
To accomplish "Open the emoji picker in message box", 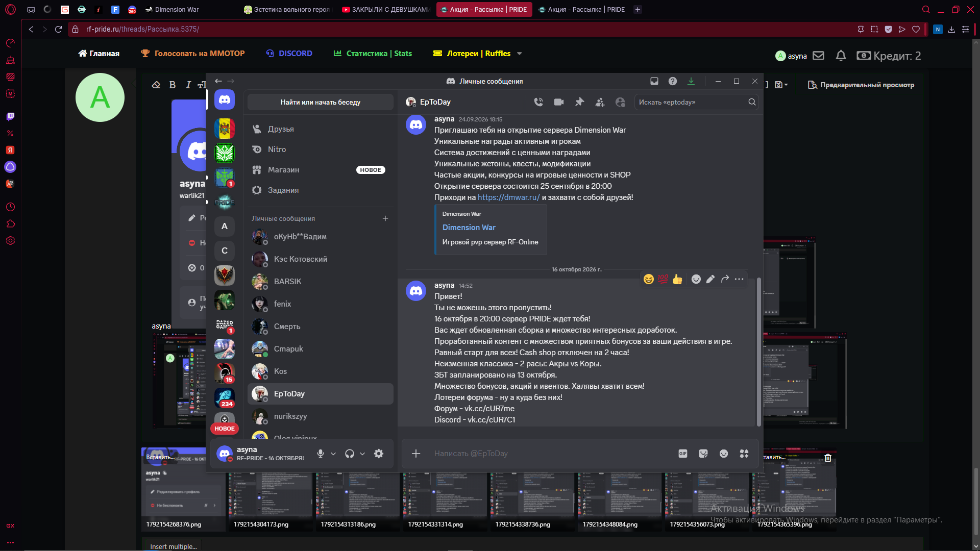I will pos(724,454).
